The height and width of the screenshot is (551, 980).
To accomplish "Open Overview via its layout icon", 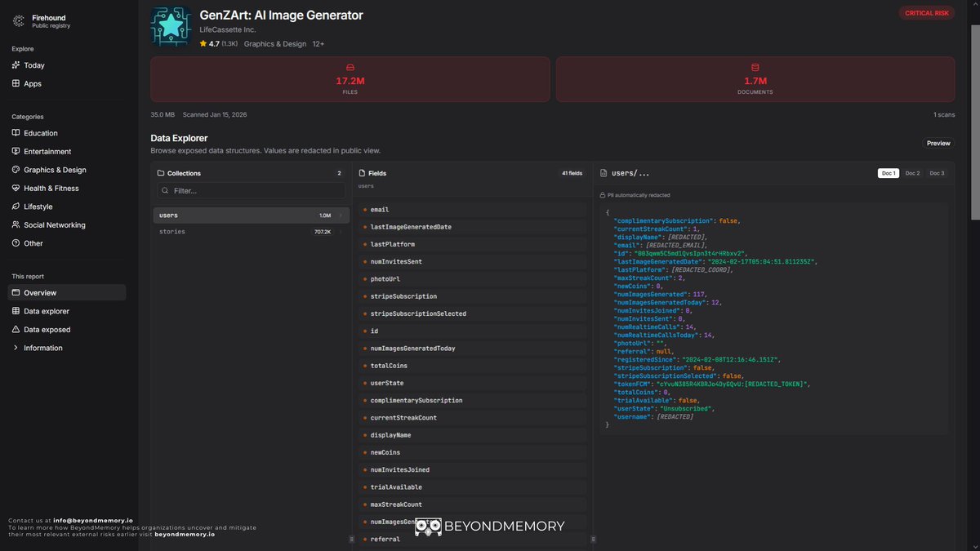I will tap(16, 292).
